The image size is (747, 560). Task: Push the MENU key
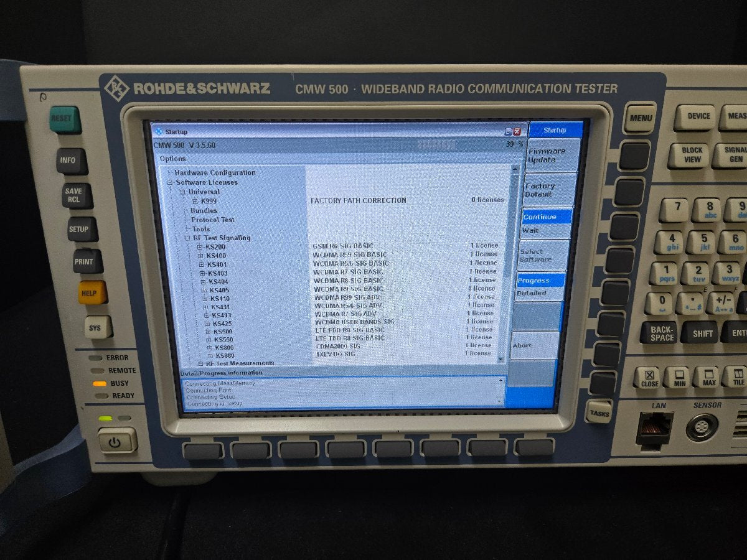(640, 118)
